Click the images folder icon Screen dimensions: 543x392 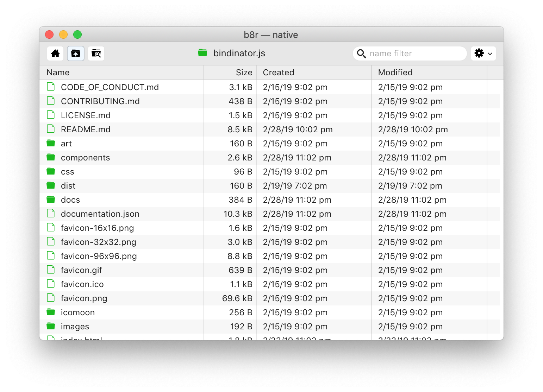(51, 326)
